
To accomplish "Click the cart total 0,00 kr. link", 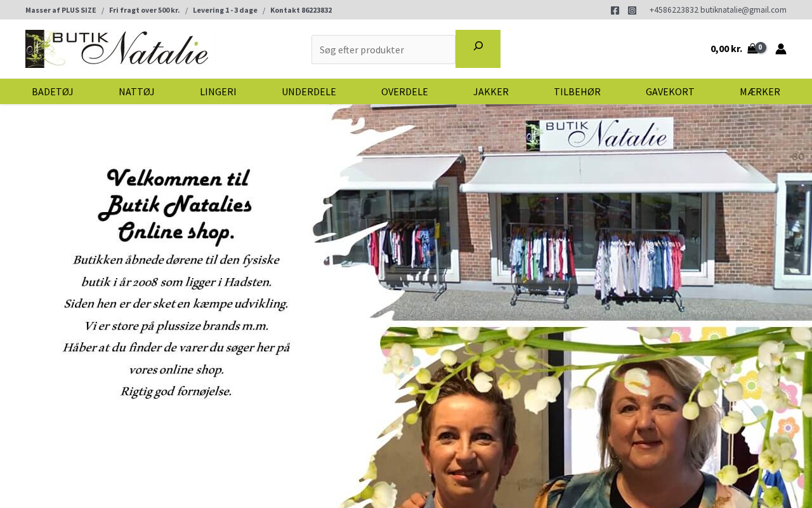I will pos(726,49).
